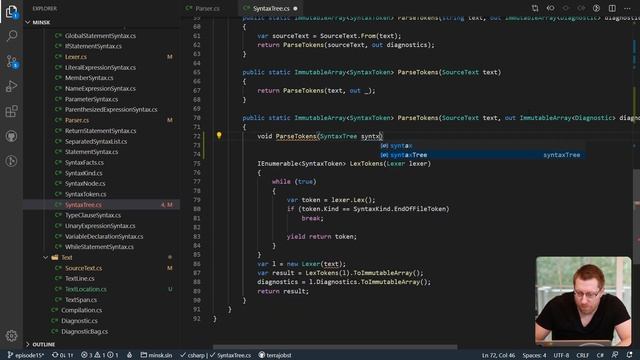Click the editor horizontal scrollbar

(x=335, y=347)
